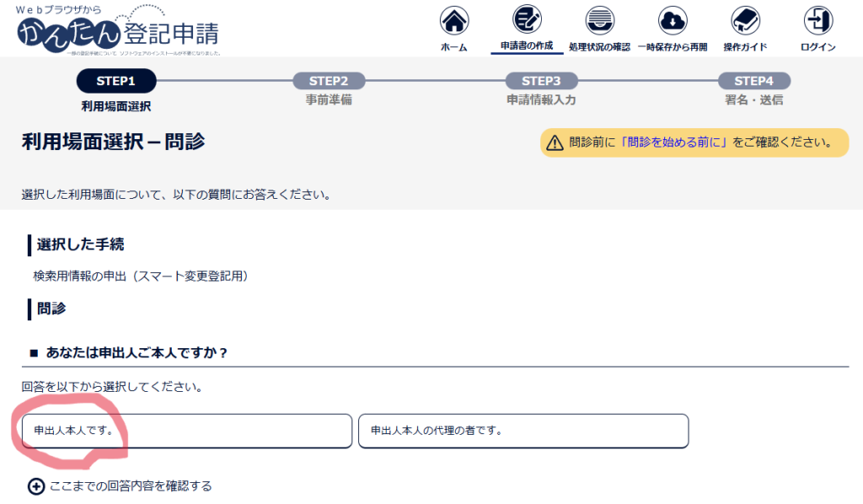Click the かんたん登記申請 site logo
Viewport: 863px width, 504px height.
click(x=118, y=31)
